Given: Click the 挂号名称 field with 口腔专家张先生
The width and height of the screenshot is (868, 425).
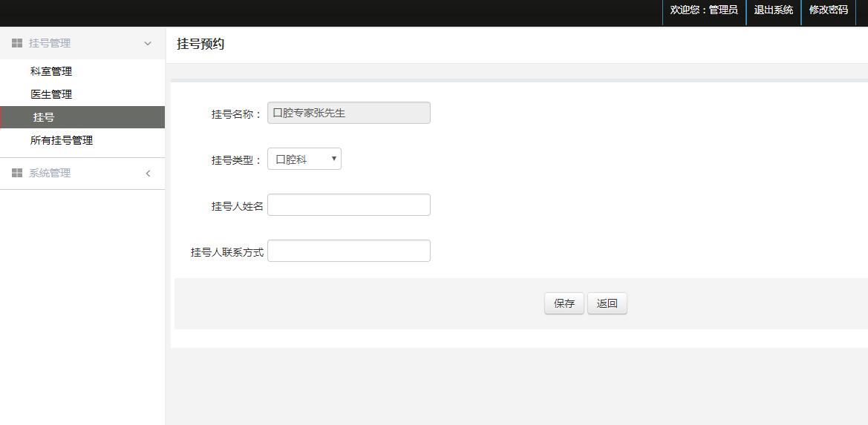Looking at the screenshot, I should 349,113.
